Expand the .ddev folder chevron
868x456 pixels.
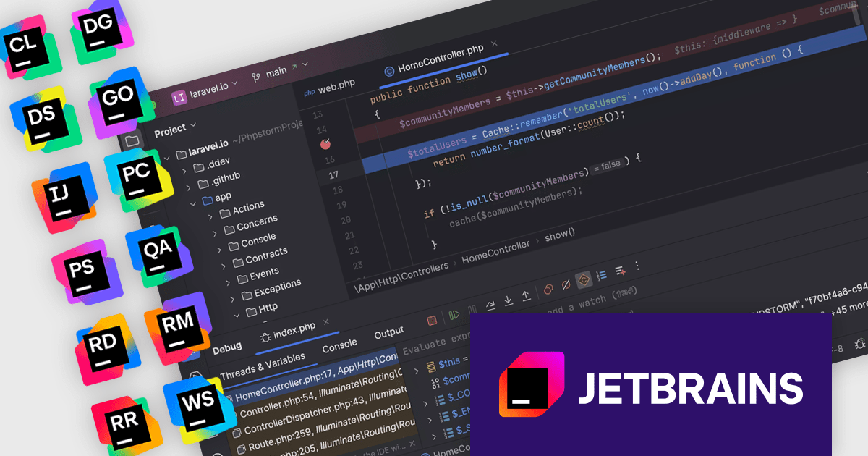184,171
